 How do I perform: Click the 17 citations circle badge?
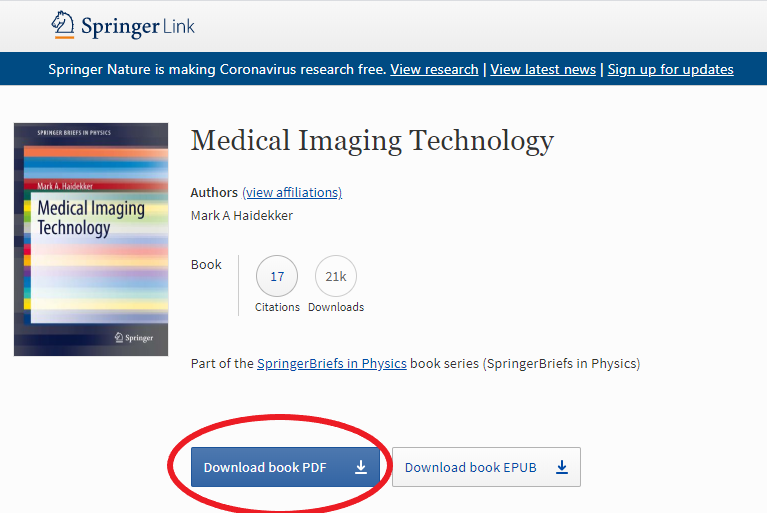pos(277,276)
